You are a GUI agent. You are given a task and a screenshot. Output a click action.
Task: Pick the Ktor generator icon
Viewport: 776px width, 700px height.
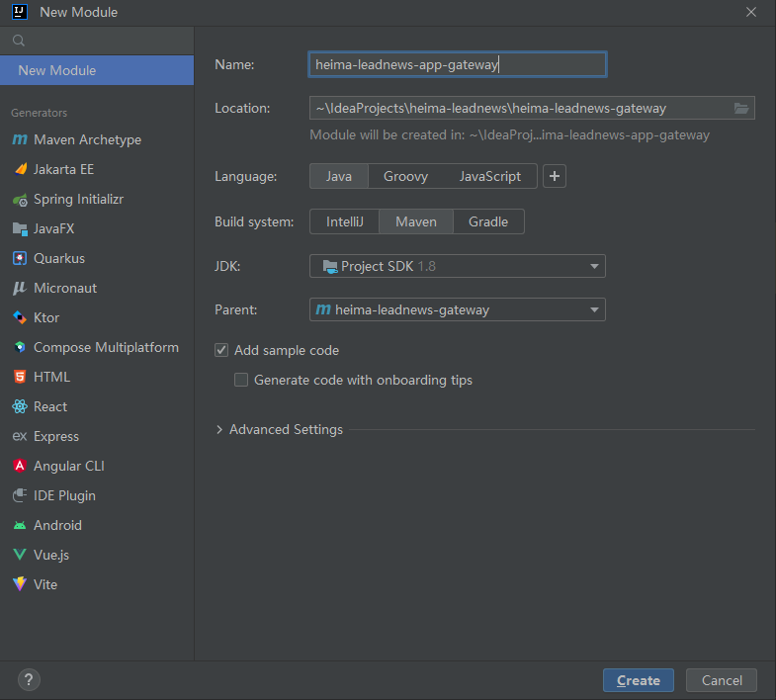[20, 317]
